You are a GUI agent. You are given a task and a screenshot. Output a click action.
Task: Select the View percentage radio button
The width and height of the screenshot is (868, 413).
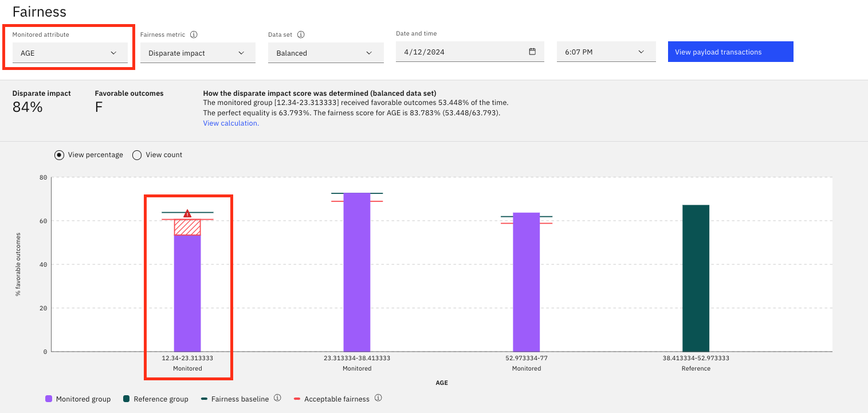point(59,155)
